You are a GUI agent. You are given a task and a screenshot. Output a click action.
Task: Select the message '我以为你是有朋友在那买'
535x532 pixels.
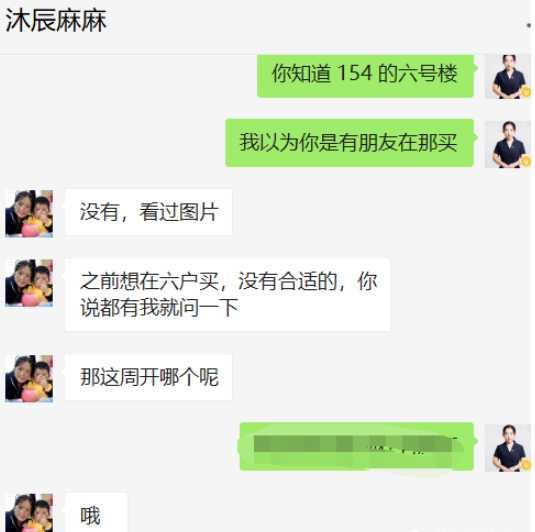(350, 143)
